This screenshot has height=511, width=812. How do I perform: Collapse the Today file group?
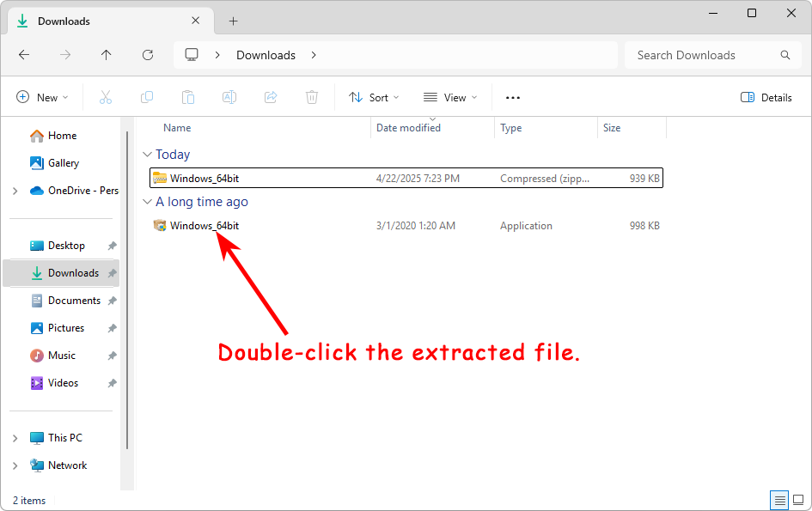(x=145, y=155)
